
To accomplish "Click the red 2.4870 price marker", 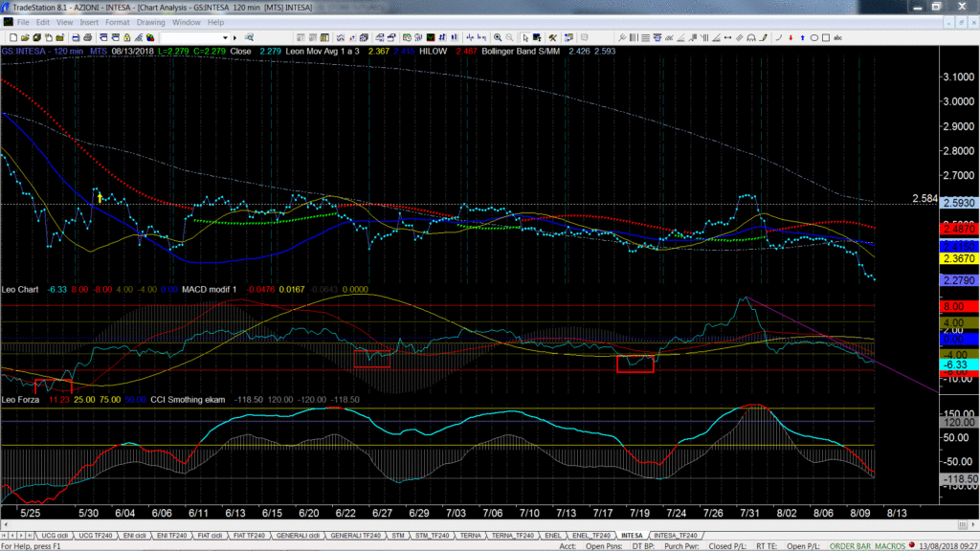I will click(959, 230).
